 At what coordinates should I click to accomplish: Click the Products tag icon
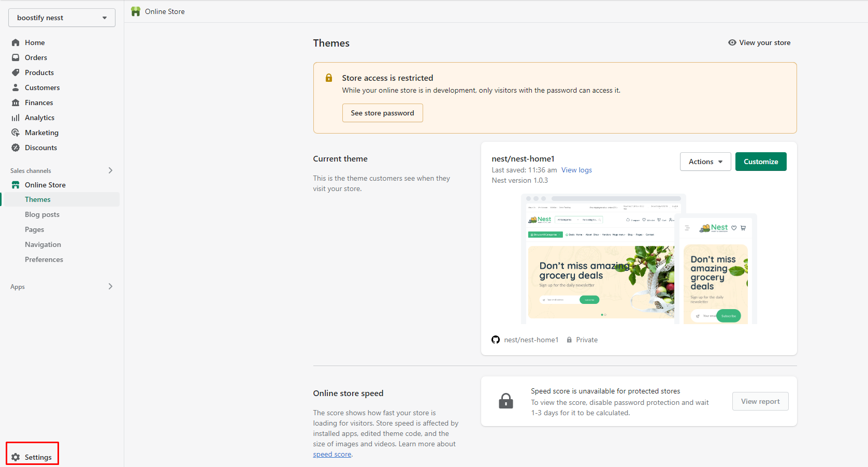point(16,72)
